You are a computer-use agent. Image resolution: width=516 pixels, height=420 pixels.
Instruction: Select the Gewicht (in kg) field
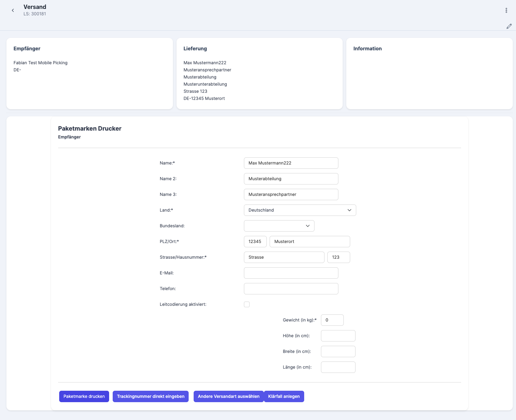pyautogui.click(x=332, y=320)
